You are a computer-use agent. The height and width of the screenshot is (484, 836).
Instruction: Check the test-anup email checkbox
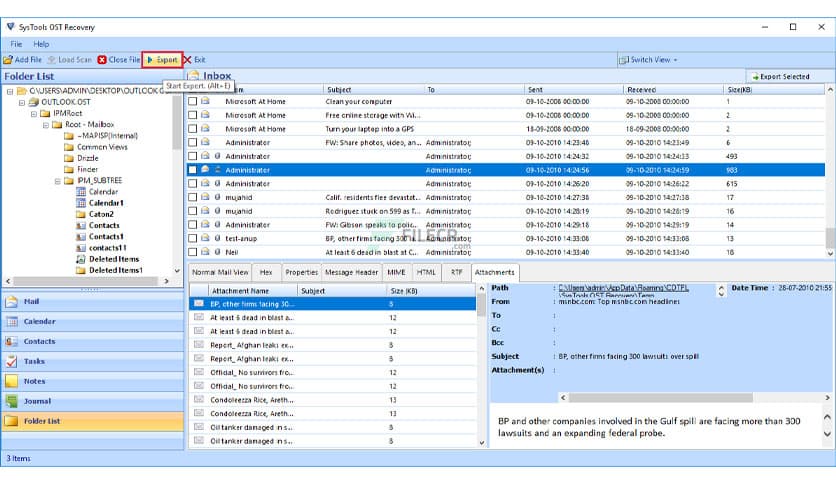click(192, 238)
